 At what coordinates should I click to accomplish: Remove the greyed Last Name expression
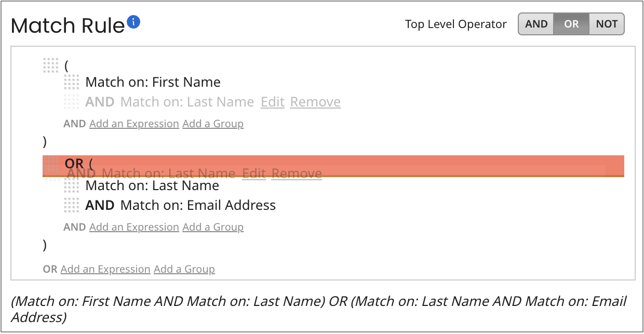pyautogui.click(x=315, y=102)
